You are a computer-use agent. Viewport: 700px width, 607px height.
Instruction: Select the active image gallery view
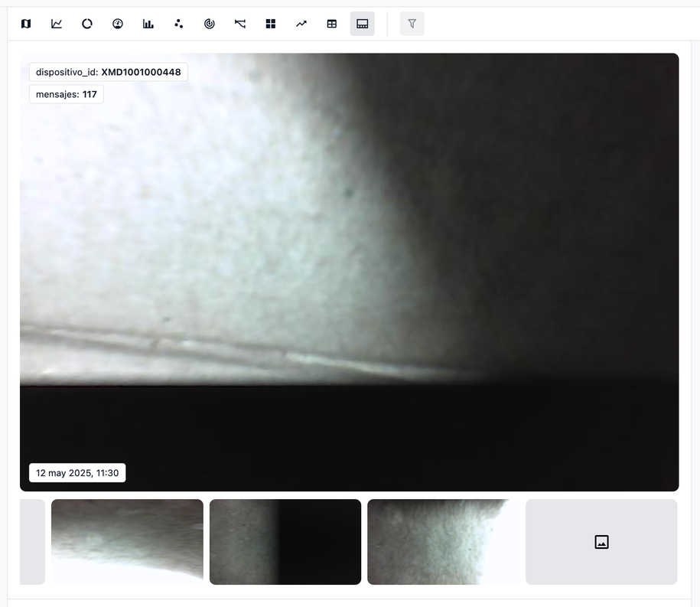pos(363,24)
